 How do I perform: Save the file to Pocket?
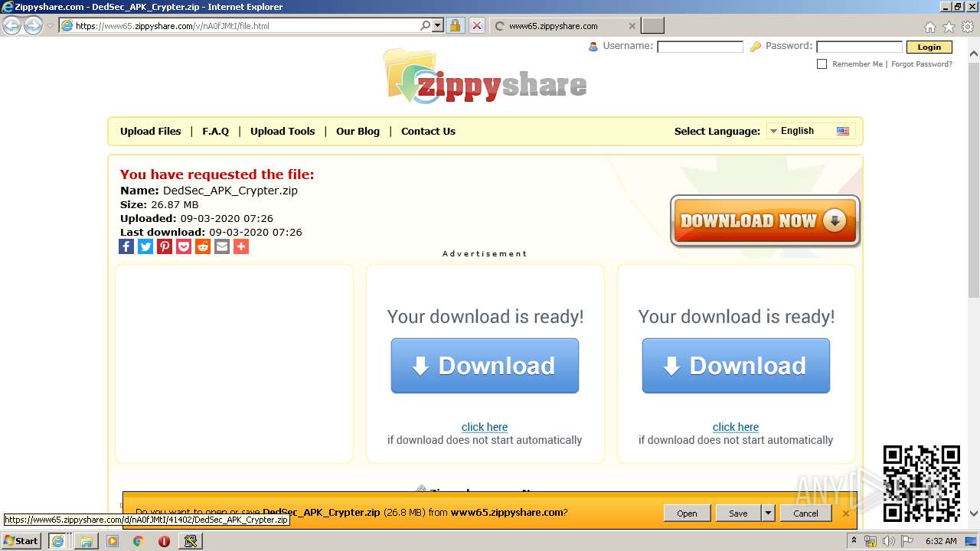point(184,246)
